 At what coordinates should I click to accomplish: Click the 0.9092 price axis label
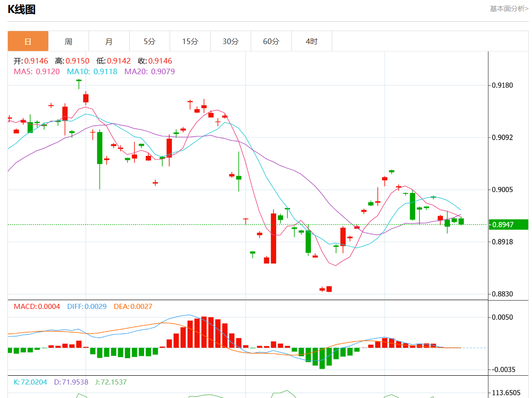502,137
